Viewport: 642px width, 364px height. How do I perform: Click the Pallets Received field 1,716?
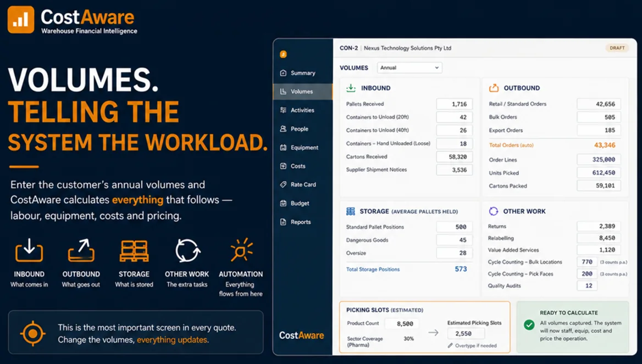pyautogui.click(x=455, y=104)
